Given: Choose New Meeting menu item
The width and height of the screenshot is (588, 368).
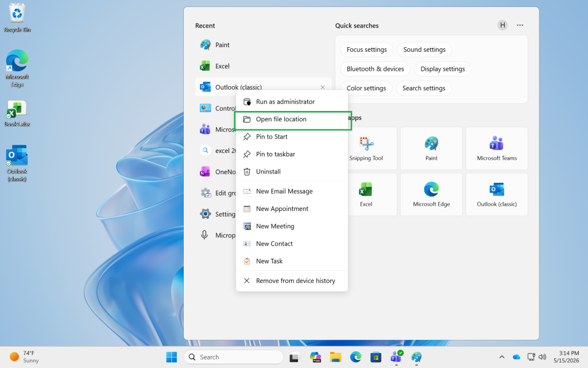Looking at the screenshot, I should tap(292, 226).
